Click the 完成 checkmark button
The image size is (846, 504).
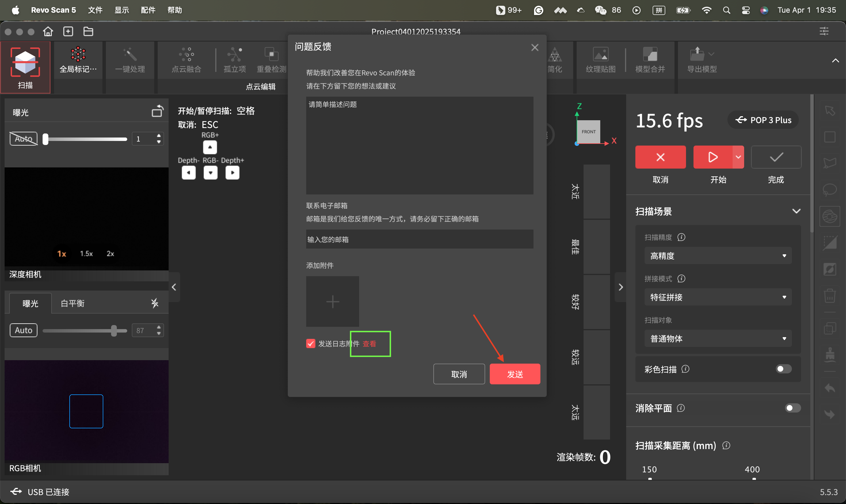point(776,157)
